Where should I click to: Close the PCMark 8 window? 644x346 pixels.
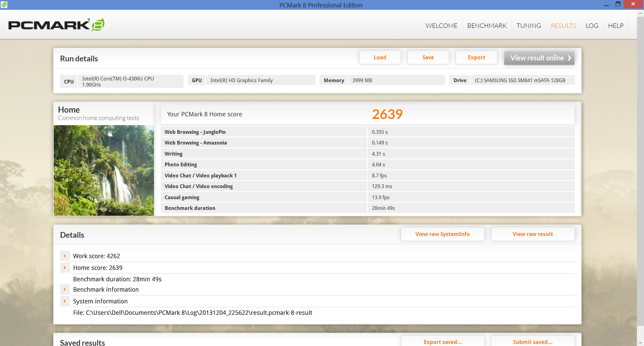[633, 4]
